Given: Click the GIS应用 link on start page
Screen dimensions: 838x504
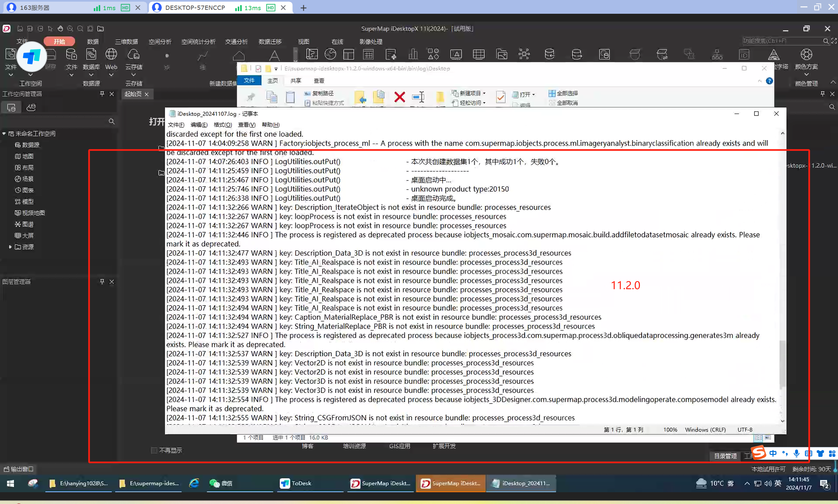Looking at the screenshot, I should tap(399, 446).
